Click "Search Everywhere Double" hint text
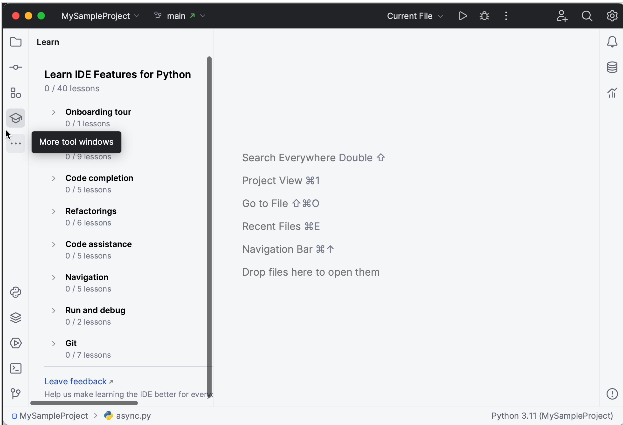623x425 pixels. point(307,158)
